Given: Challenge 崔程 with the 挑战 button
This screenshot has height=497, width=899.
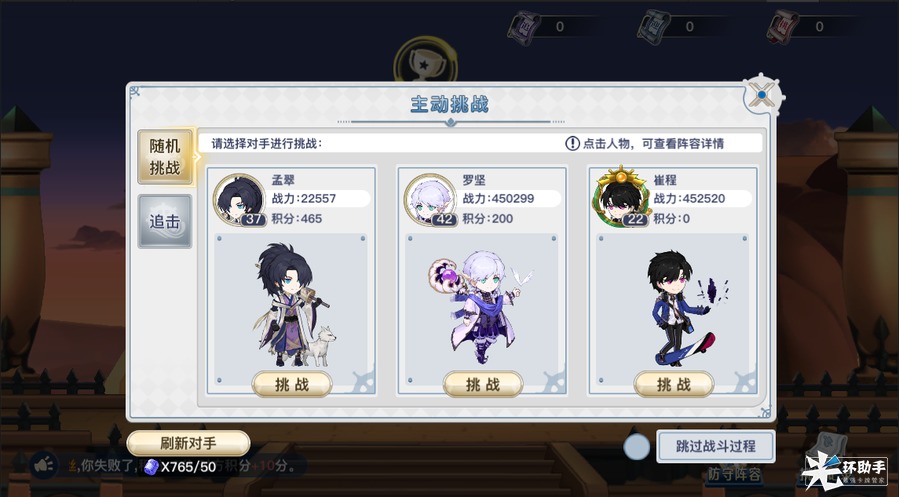Looking at the screenshot, I should tap(674, 384).
